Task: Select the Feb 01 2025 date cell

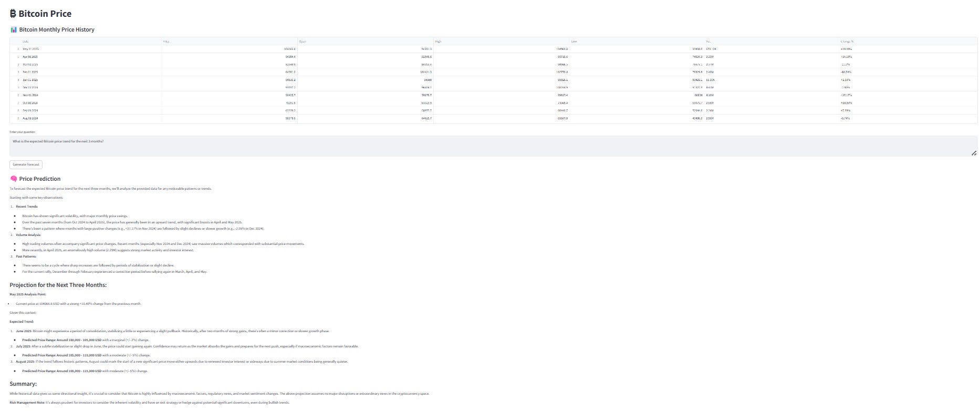Action: point(90,72)
